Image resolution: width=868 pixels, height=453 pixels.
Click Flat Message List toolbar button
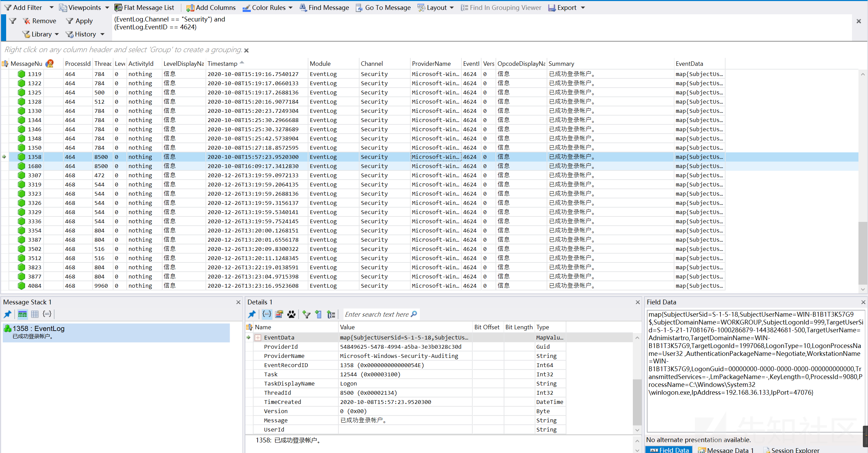point(144,7)
